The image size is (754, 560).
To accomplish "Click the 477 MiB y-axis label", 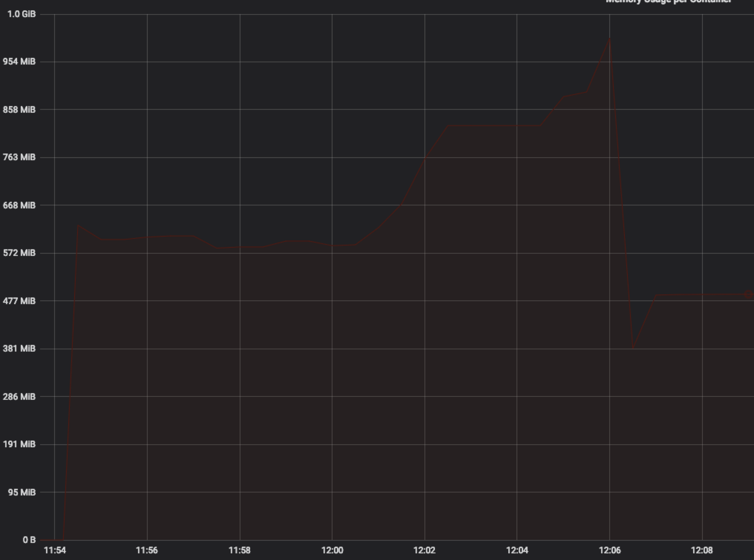I will (x=19, y=301).
